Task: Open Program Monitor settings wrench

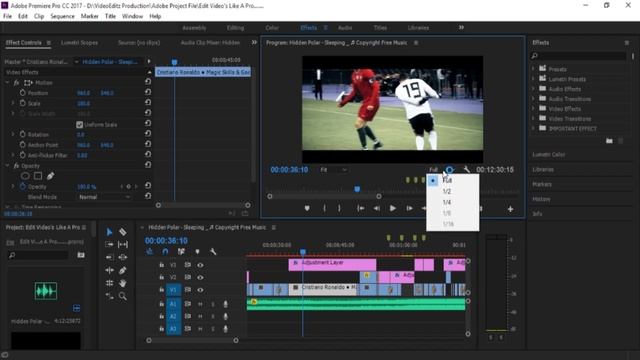Action: [x=466, y=169]
